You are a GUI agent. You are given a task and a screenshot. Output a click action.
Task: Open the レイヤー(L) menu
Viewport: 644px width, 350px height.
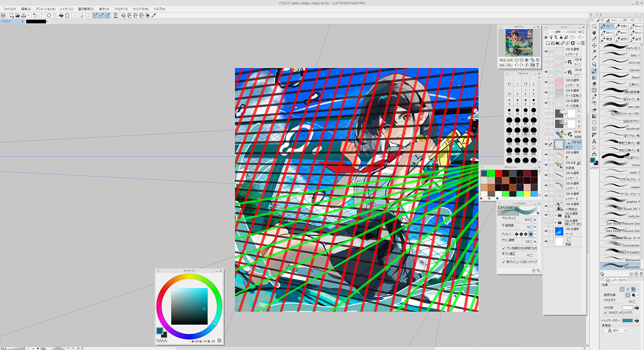tap(66, 9)
